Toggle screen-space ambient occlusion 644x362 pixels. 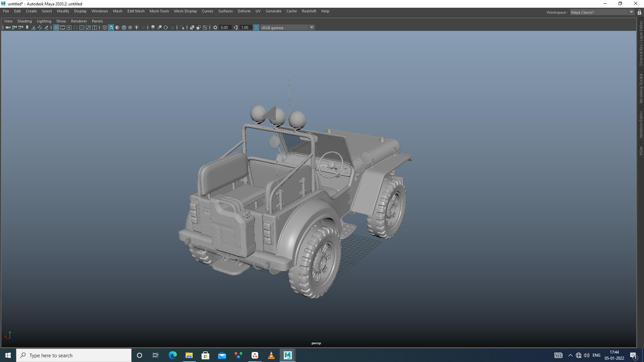pyautogui.click(x=160, y=27)
